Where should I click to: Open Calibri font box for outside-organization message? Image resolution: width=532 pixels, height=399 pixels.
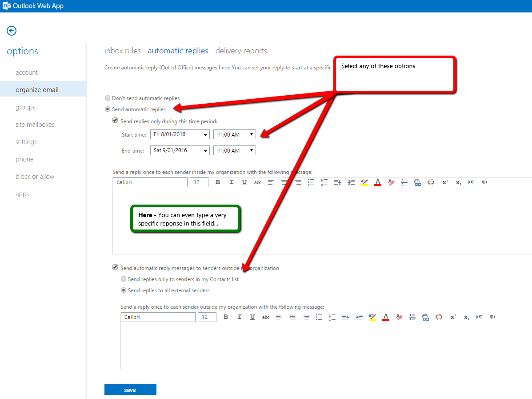pos(158,317)
